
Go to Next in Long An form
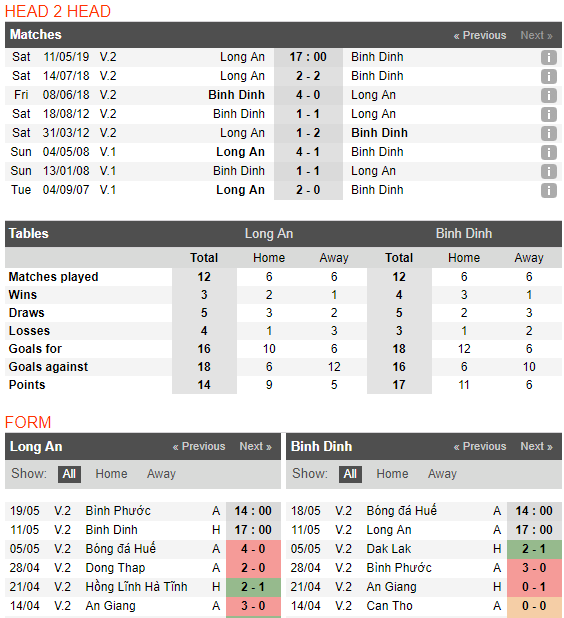[x=255, y=447]
